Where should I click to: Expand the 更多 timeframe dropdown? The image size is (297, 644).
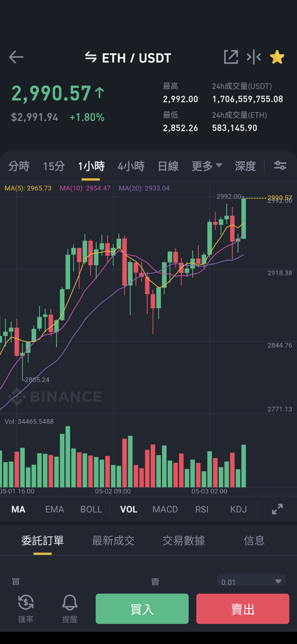click(207, 166)
